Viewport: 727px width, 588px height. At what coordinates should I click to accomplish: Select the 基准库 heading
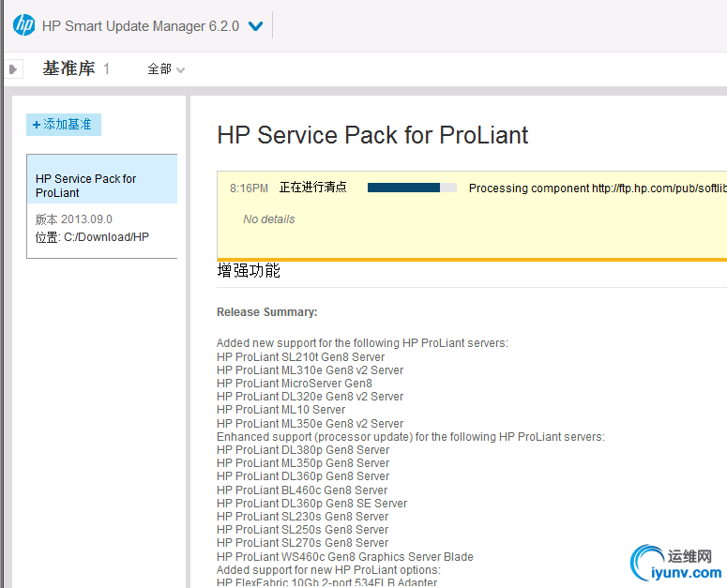68,68
